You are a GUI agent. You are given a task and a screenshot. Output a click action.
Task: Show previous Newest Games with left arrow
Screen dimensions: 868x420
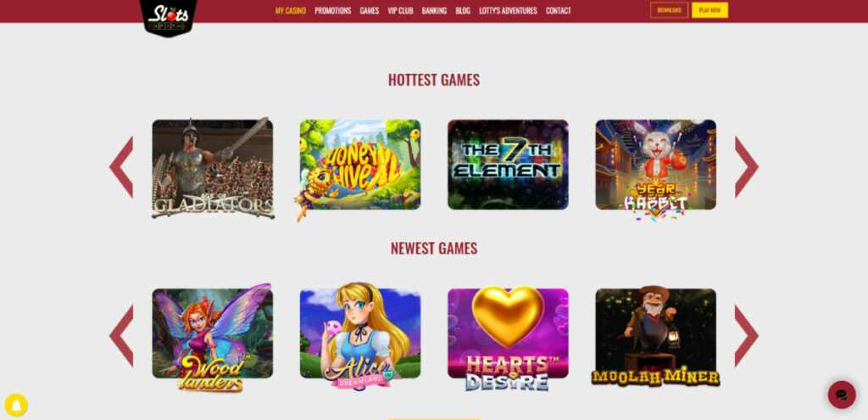pyautogui.click(x=121, y=336)
